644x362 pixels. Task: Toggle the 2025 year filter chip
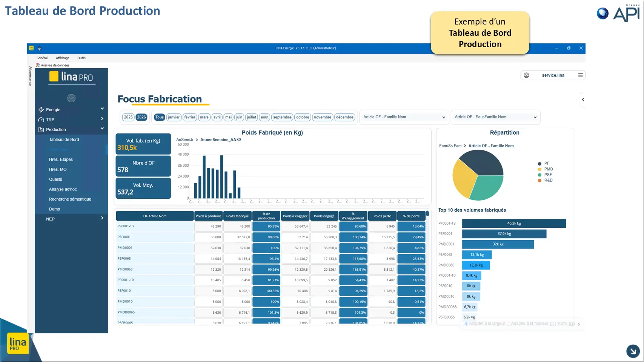pos(128,117)
